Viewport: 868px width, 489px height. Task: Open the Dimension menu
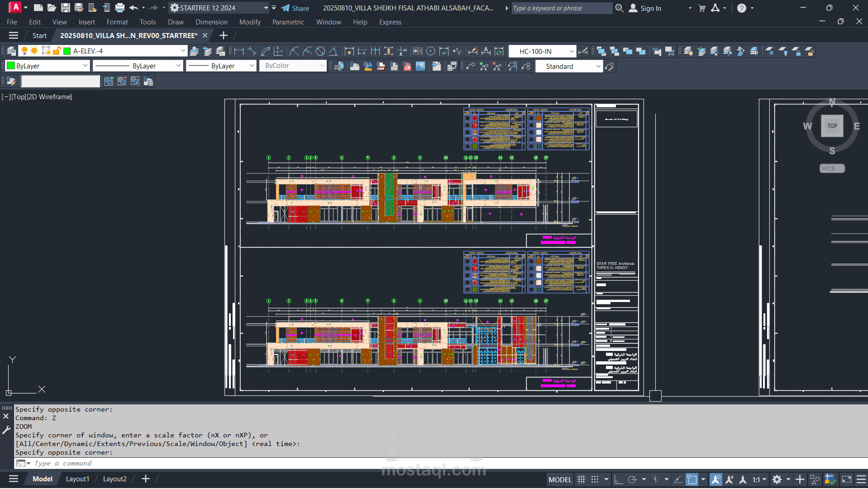click(211, 22)
